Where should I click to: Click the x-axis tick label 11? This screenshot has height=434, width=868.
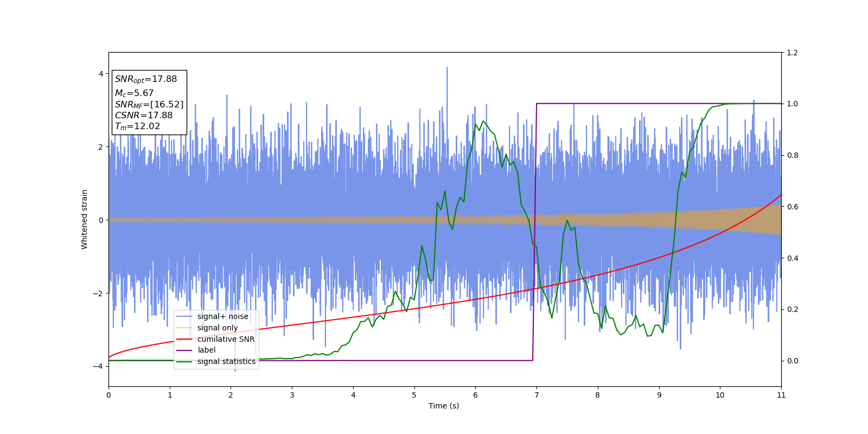(x=781, y=395)
